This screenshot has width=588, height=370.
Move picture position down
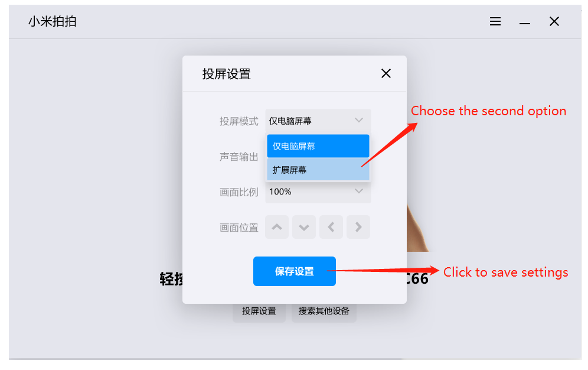click(304, 227)
